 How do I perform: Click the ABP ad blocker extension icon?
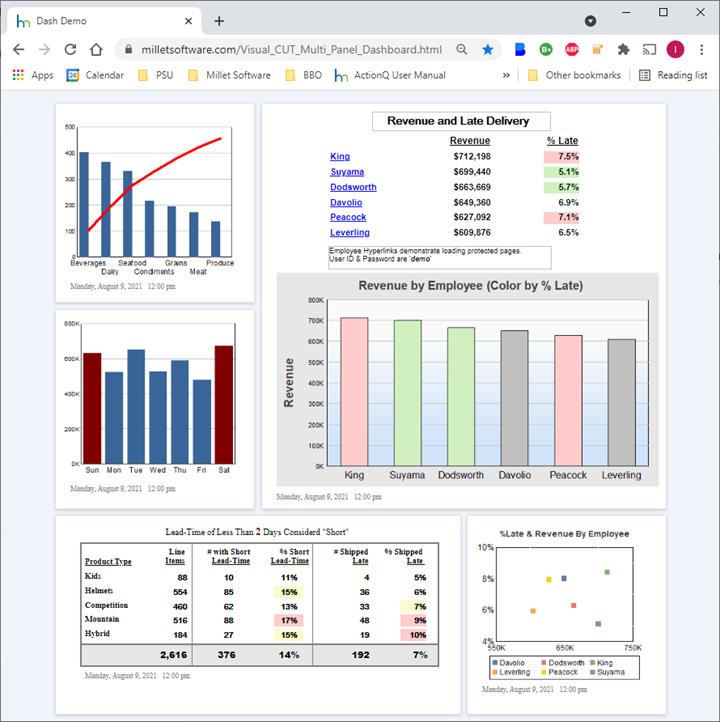click(x=572, y=49)
